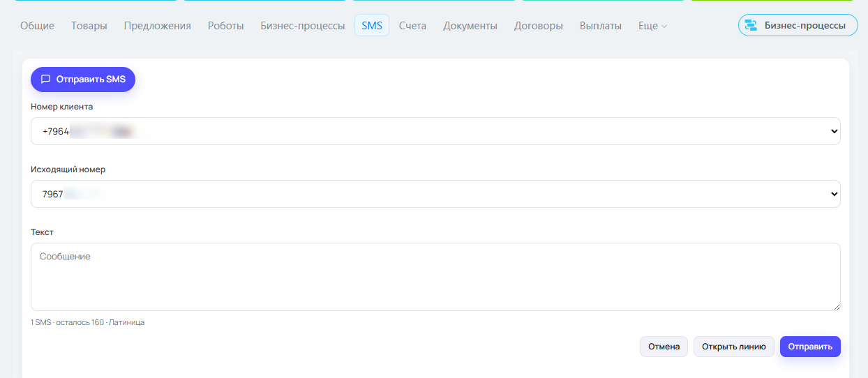Expand the Еще dropdown menu
Viewport: 868px width, 378px height.
click(x=652, y=26)
